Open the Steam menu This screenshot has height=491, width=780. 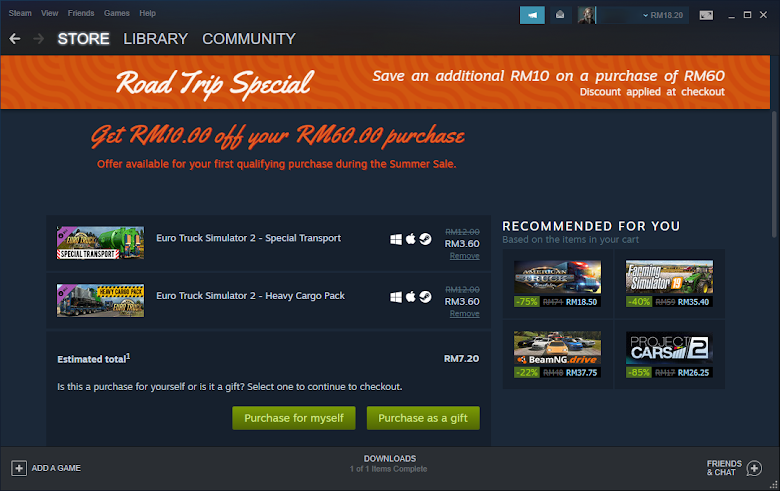click(20, 13)
